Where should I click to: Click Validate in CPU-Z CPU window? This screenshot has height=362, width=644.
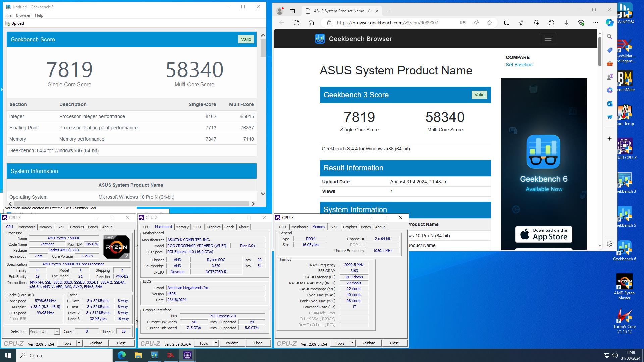(96, 343)
